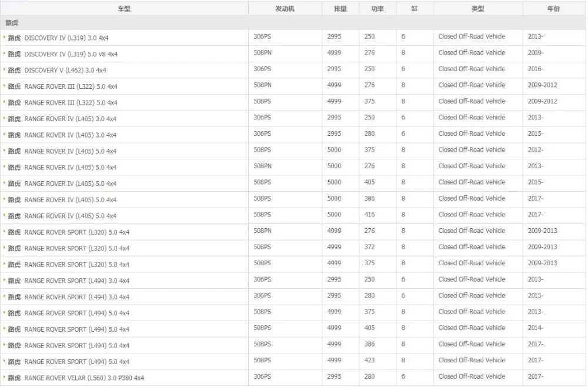The image size is (588, 387).
Task: Open Range Rover Sport (L320) link with power 372
Action: pyautogui.click(x=77, y=249)
